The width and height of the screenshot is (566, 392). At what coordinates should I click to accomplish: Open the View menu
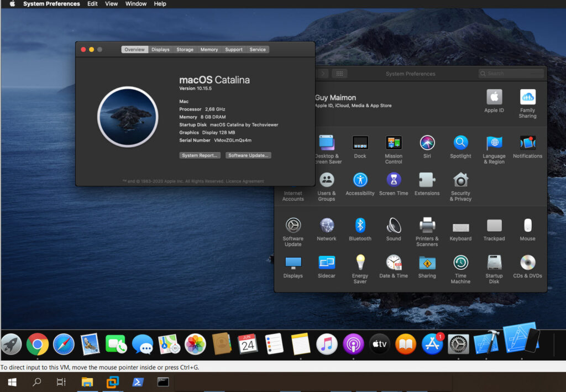tap(111, 4)
